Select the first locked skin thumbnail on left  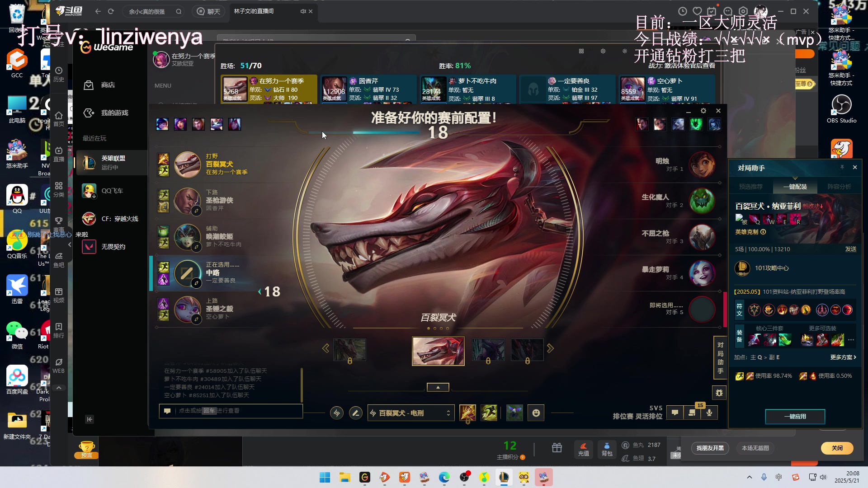[349, 350]
